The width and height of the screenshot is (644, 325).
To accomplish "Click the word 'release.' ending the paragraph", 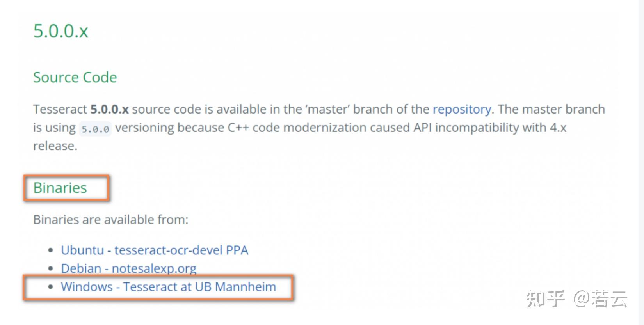I will (x=55, y=146).
